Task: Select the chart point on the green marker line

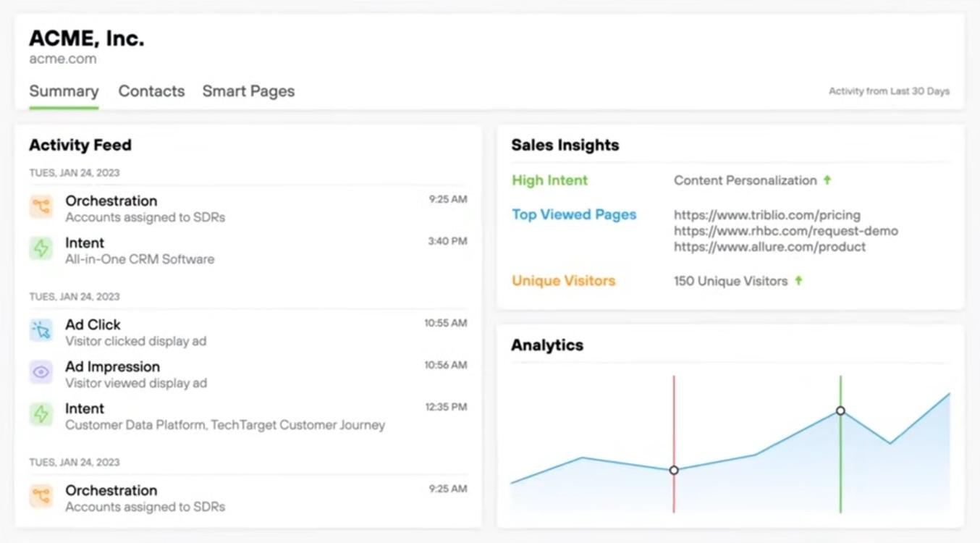Action: 840,411
